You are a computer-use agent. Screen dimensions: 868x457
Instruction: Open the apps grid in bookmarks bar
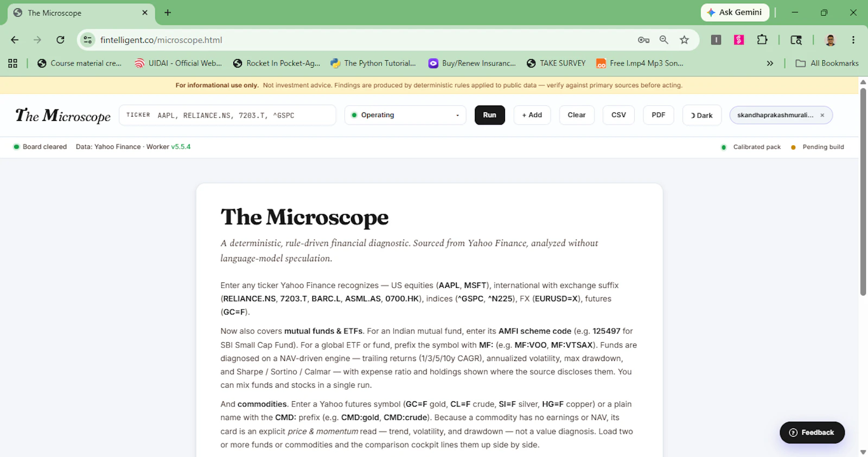point(13,63)
